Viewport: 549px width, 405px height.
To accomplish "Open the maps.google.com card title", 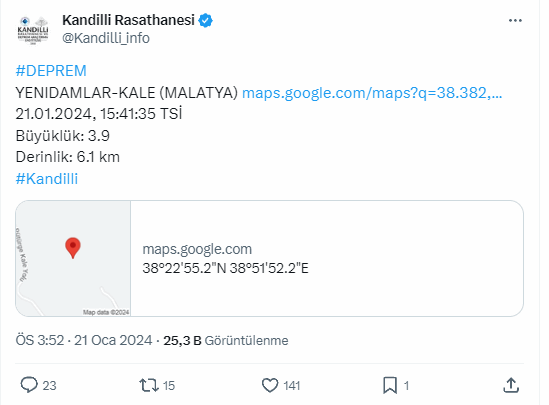I will [197, 249].
